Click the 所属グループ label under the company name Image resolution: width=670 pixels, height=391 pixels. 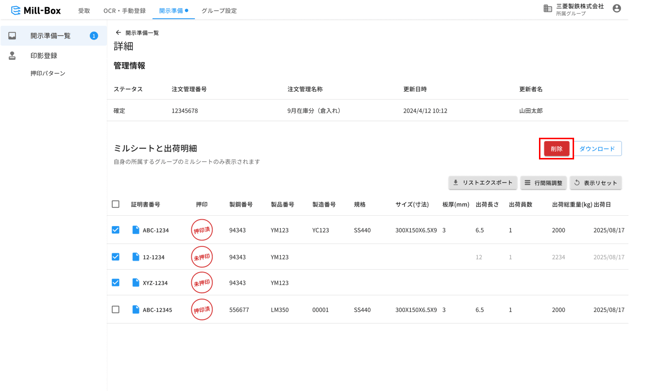[x=571, y=14]
